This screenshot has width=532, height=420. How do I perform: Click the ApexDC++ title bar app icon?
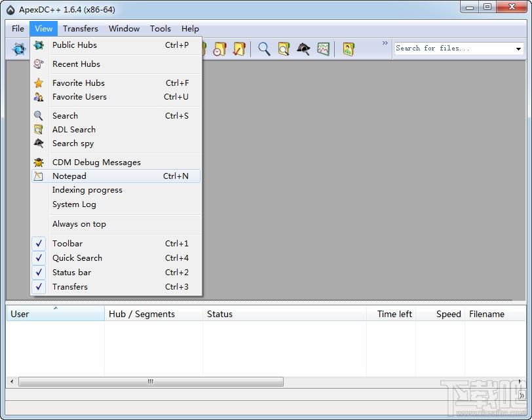(10, 10)
